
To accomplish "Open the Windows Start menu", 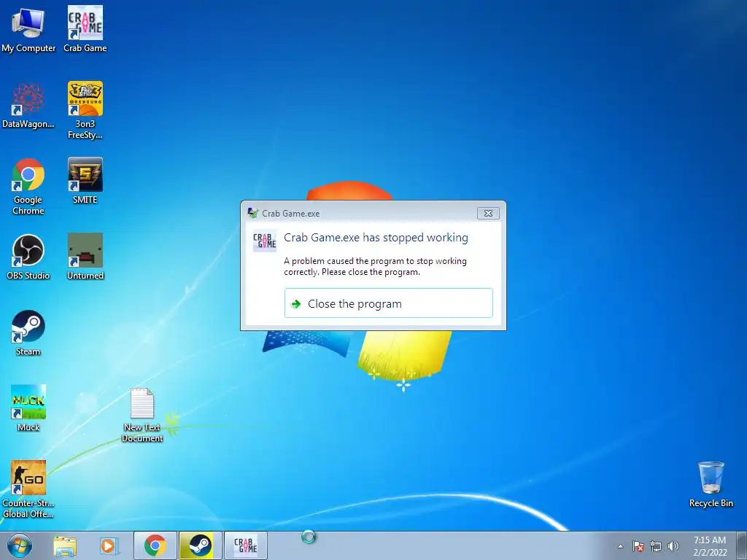I will click(20, 545).
